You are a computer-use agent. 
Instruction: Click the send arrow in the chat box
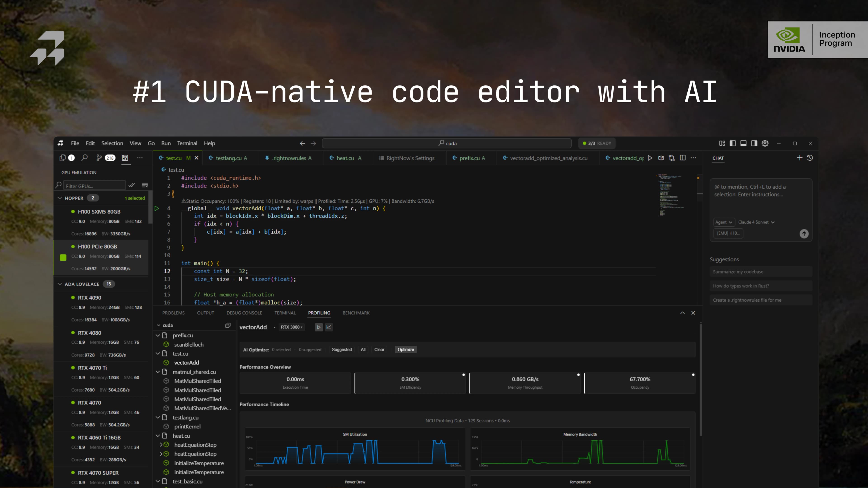tap(804, 233)
